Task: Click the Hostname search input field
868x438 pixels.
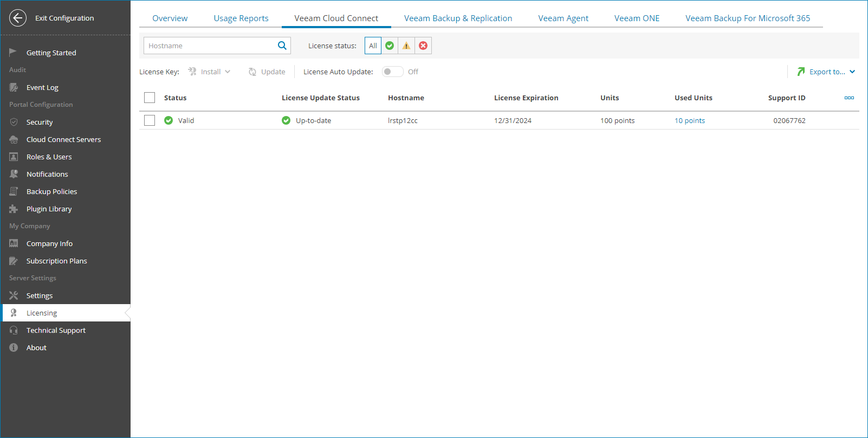Action: (210, 46)
